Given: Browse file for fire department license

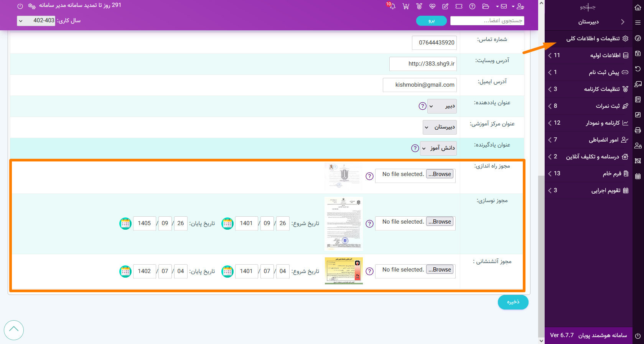Looking at the screenshot, I should pos(440,270).
